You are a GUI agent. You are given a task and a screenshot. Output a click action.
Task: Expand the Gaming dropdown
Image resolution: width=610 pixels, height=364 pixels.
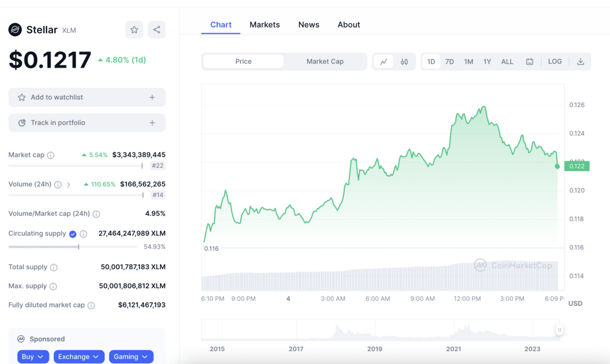(x=131, y=357)
